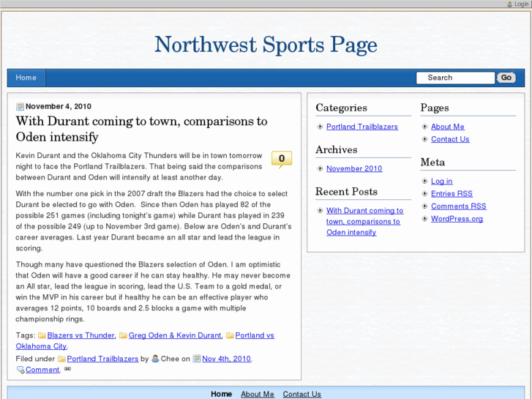Image resolution: width=532 pixels, height=399 pixels.
Task: Click the author name Chee
Action: click(x=170, y=359)
